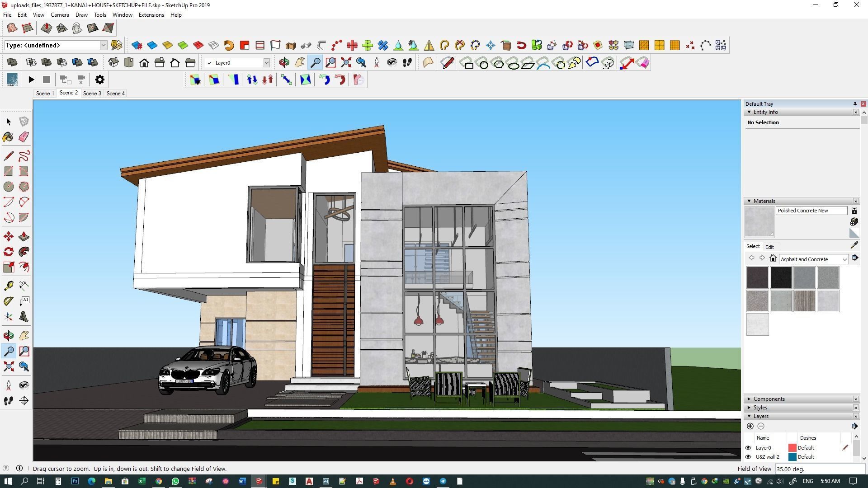
Task: Stop LiveSync with the stop button
Action: coord(47,80)
